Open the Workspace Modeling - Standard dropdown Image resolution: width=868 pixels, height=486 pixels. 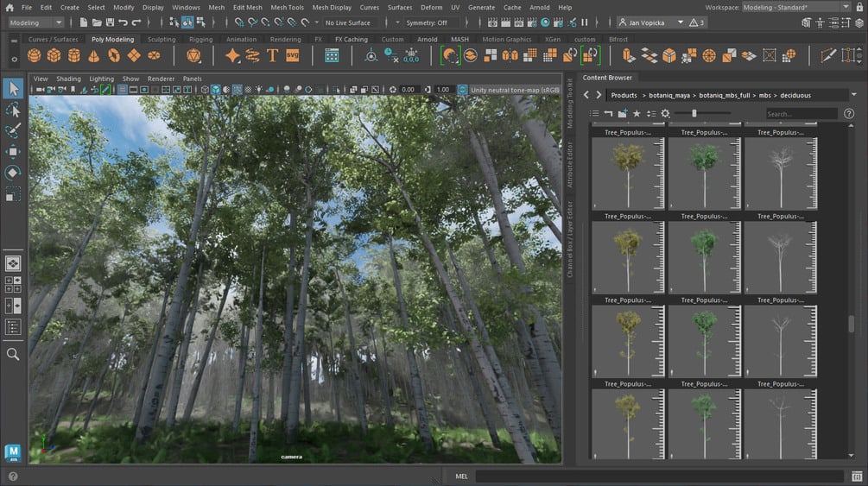[x=795, y=7]
